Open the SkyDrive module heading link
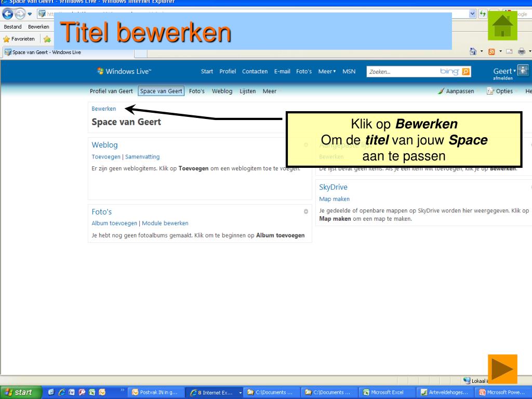This screenshot has width=532, height=399. pyautogui.click(x=333, y=187)
